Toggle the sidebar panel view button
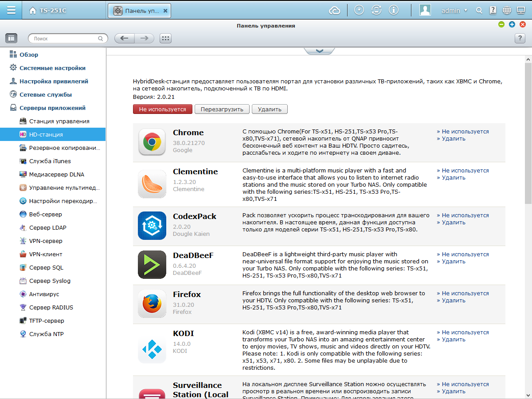This screenshot has height=399, width=532. [x=11, y=39]
